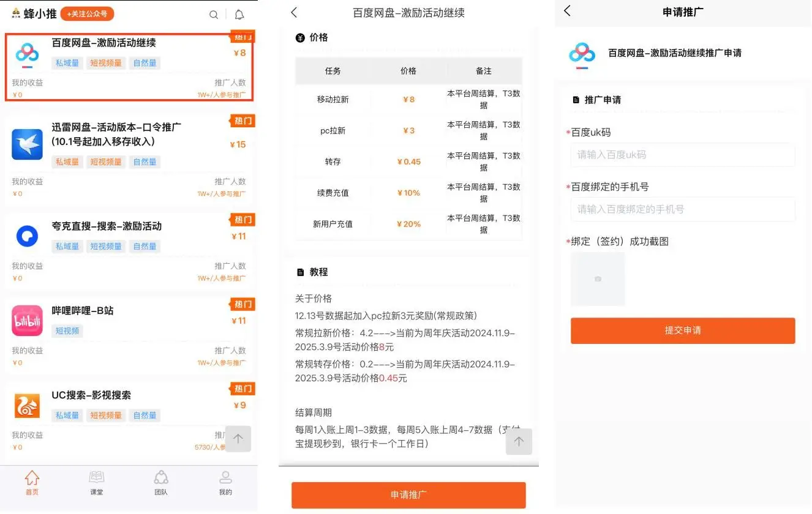Open the 迅雷网盘 bird icon
This screenshot has height=514, width=812.
point(27,144)
